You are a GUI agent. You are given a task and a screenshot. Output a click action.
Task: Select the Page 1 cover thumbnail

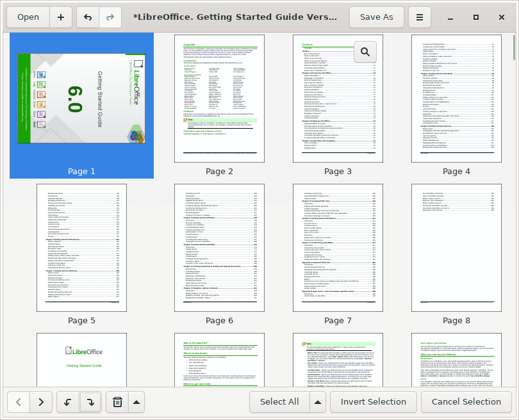[81, 99]
